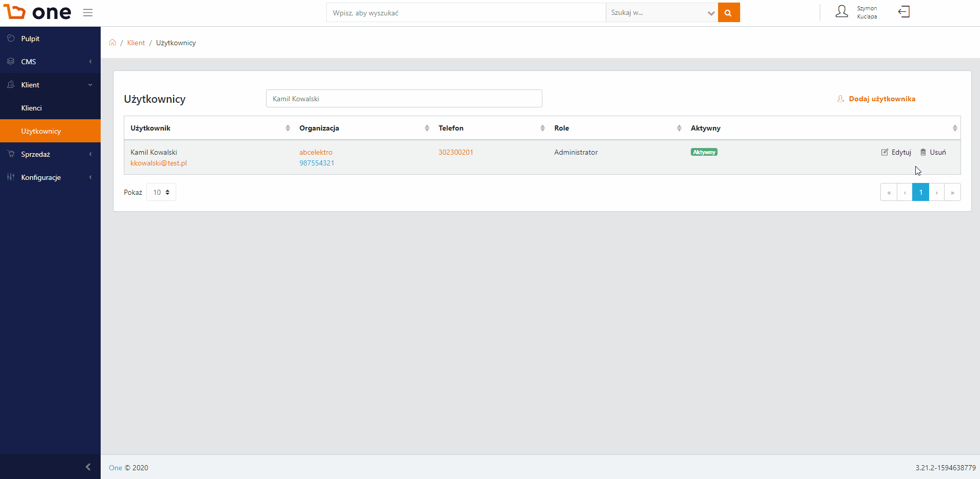Focus the top global search field
This screenshot has height=479, width=980.
466,13
